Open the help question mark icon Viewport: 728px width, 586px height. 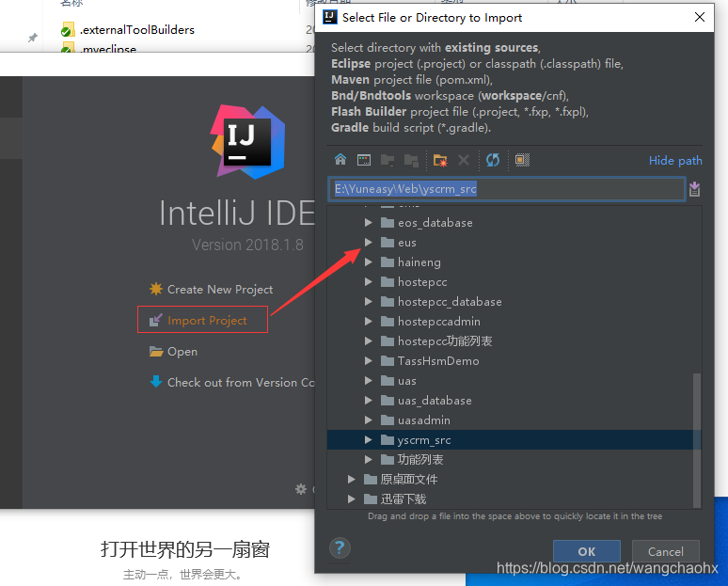tap(340, 548)
